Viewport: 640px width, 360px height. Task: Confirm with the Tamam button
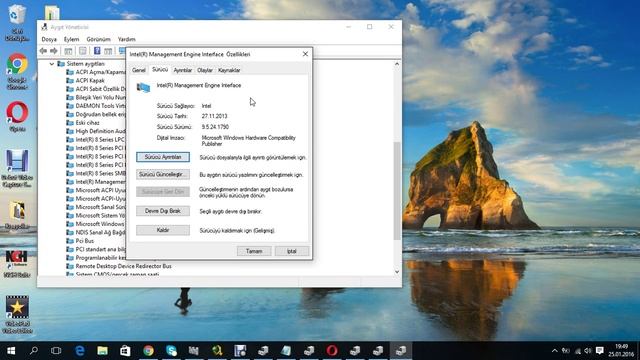coord(254,251)
